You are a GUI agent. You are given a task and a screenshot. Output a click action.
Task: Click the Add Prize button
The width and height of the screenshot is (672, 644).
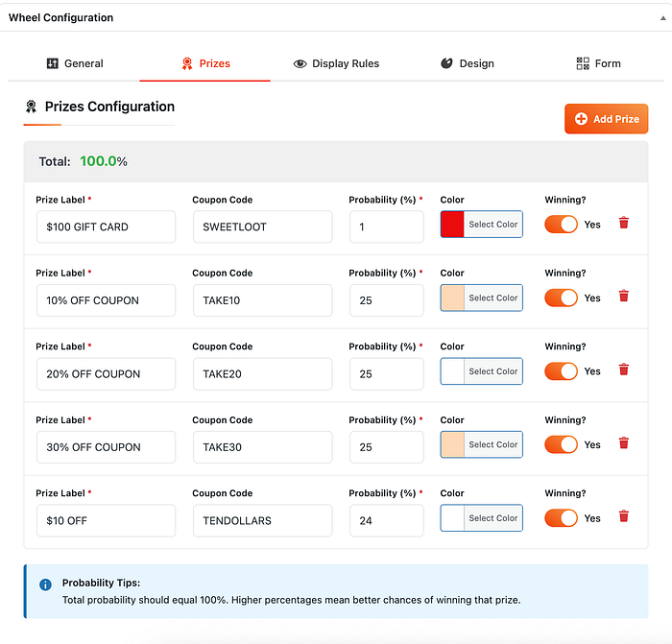coord(606,119)
